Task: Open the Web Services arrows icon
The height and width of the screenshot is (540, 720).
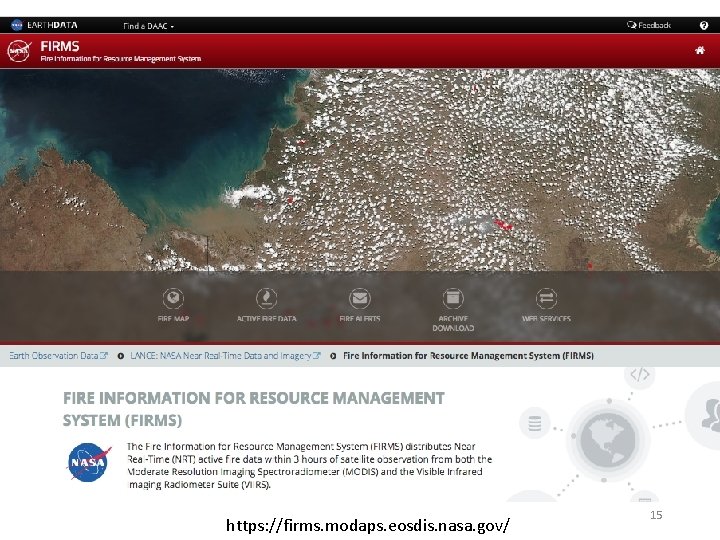Action: (x=546, y=298)
